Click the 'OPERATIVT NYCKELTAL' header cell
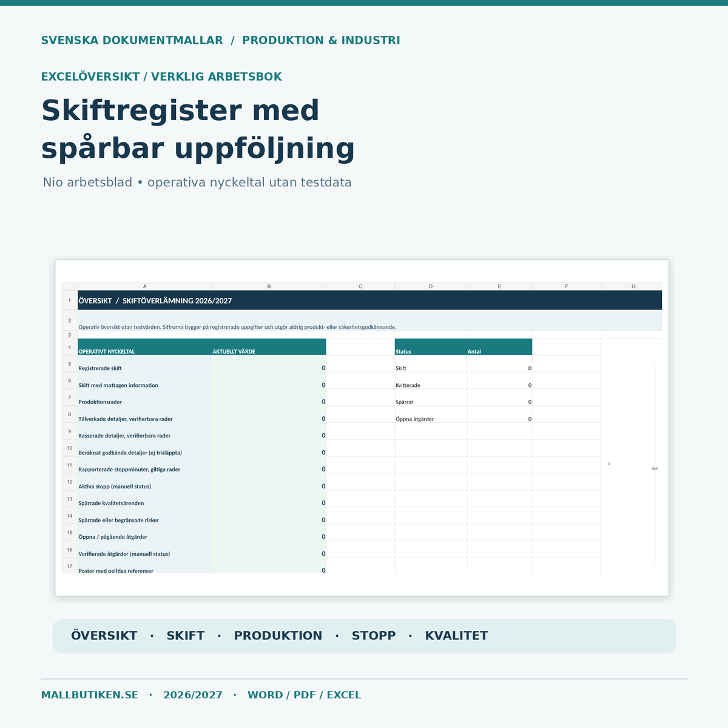 (145, 347)
